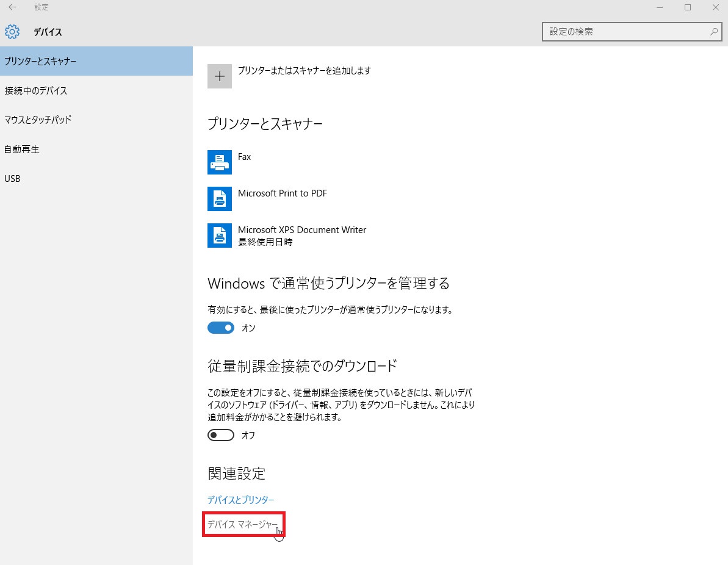Select Fax printer entry text

[244, 157]
